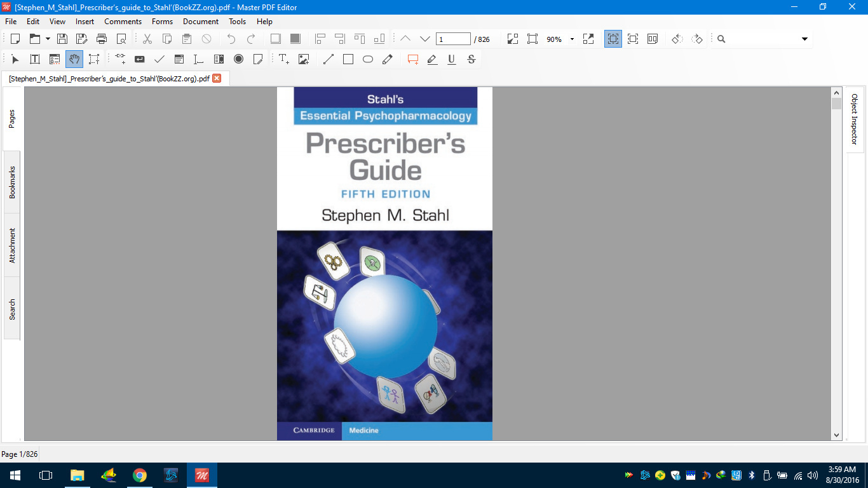The height and width of the screenshot is (488, 868).
Task: Select the Highlight text tool
Action: pos(432,59)
